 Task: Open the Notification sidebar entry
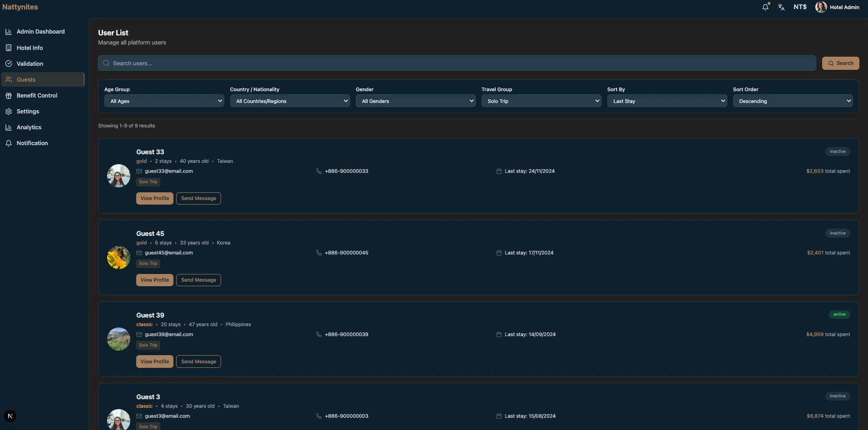pyautogui.click(x=32, y=143)
